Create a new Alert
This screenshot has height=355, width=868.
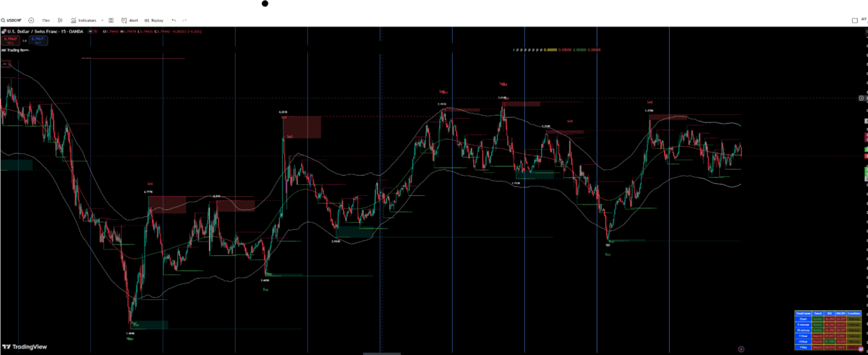(129, 20)
